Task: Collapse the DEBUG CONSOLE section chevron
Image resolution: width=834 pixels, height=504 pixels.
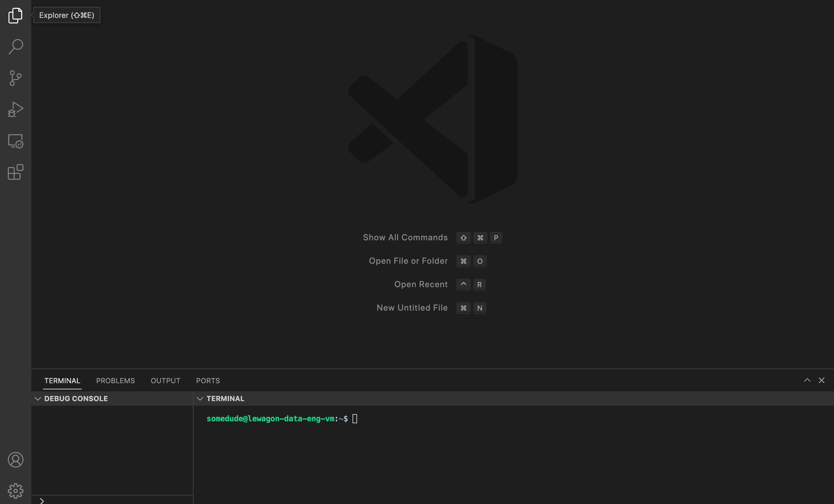Action: (37, 399)
